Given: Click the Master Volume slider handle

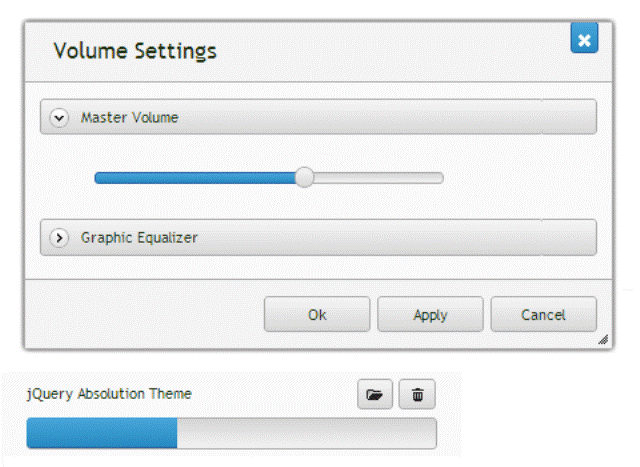Looking at the screenshot, I should [x=305, y=178].
